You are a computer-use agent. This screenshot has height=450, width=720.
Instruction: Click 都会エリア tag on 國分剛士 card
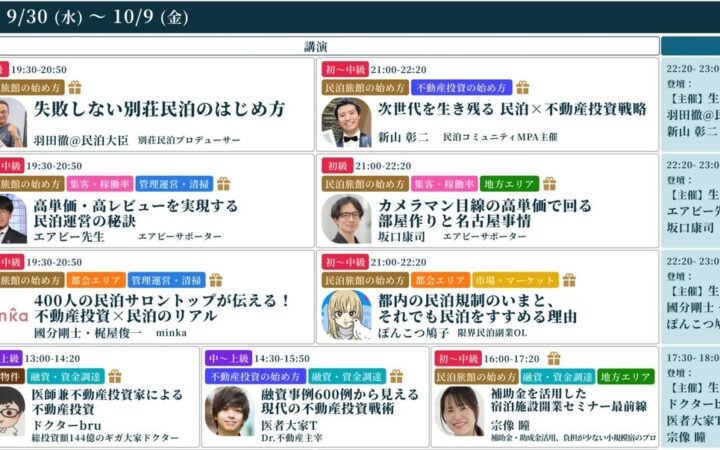pyautogui.click(x=96, y=280)
